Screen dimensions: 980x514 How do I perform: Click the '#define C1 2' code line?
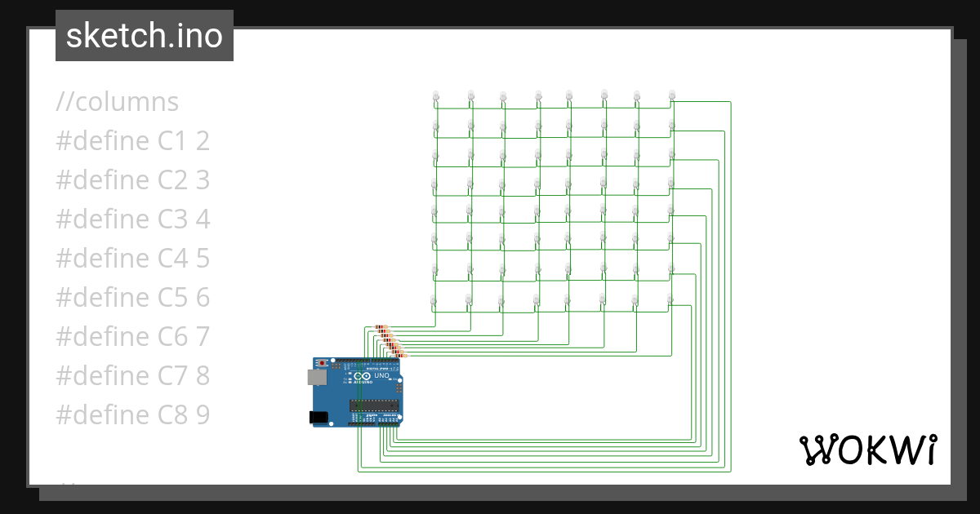[x=132, y=141]
